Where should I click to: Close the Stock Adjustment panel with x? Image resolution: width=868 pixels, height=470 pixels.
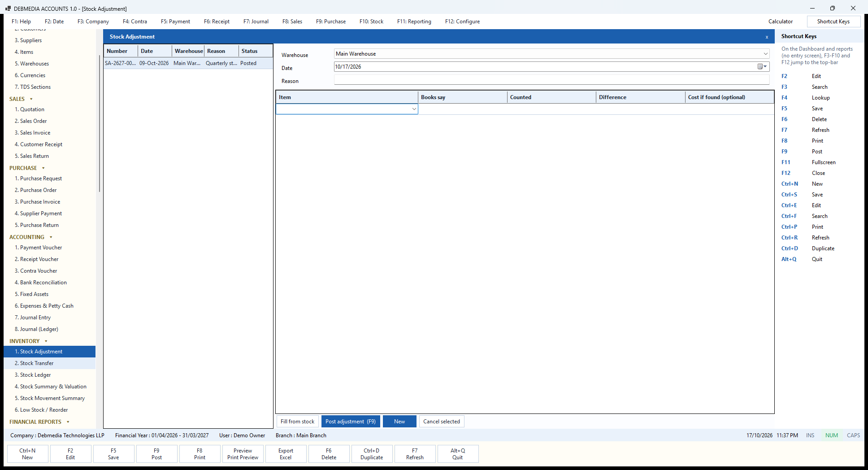(x=767, y=37)
